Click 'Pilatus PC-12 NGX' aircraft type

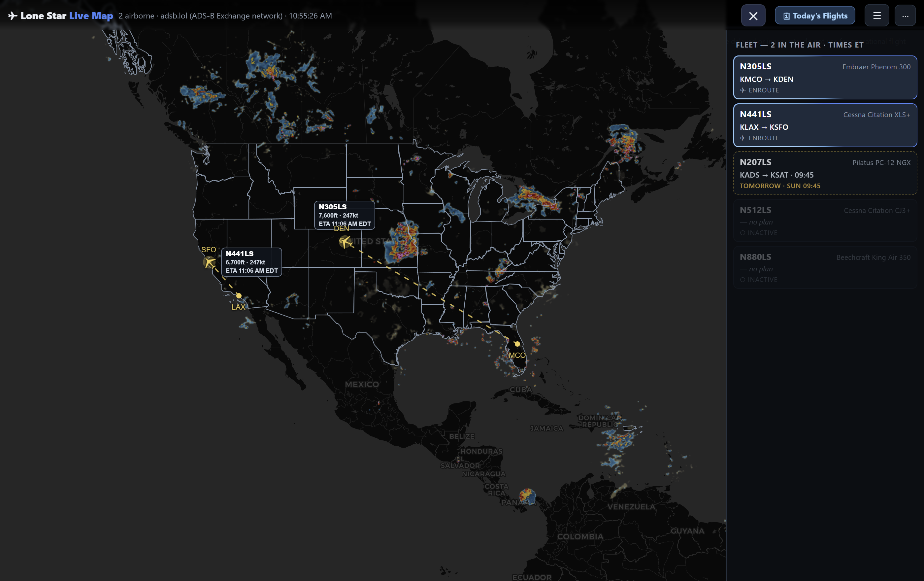point(881,163)
